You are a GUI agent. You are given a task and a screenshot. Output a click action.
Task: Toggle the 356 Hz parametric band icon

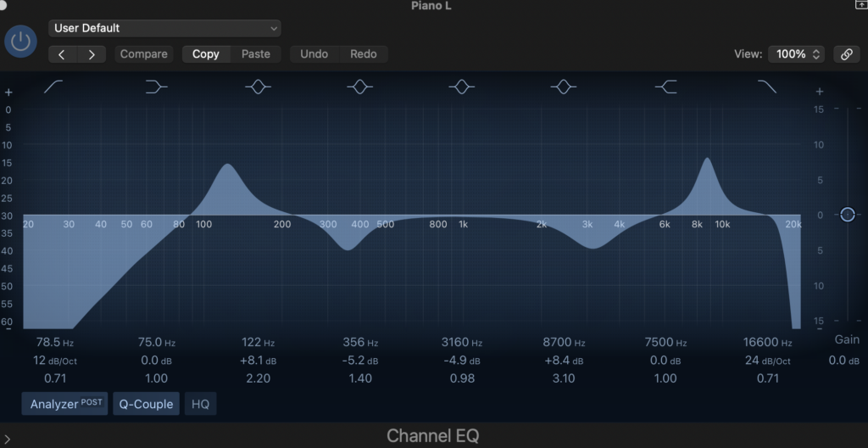[360, 87]
